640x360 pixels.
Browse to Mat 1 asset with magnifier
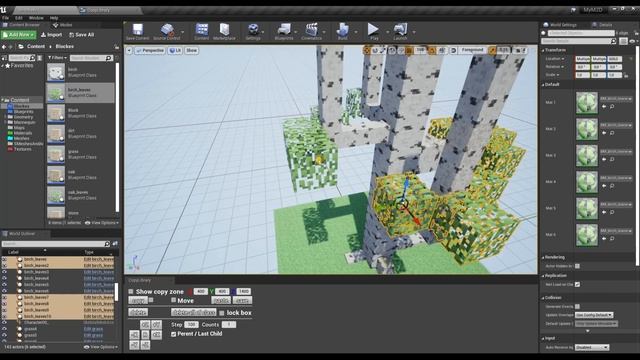click(612, 107)
